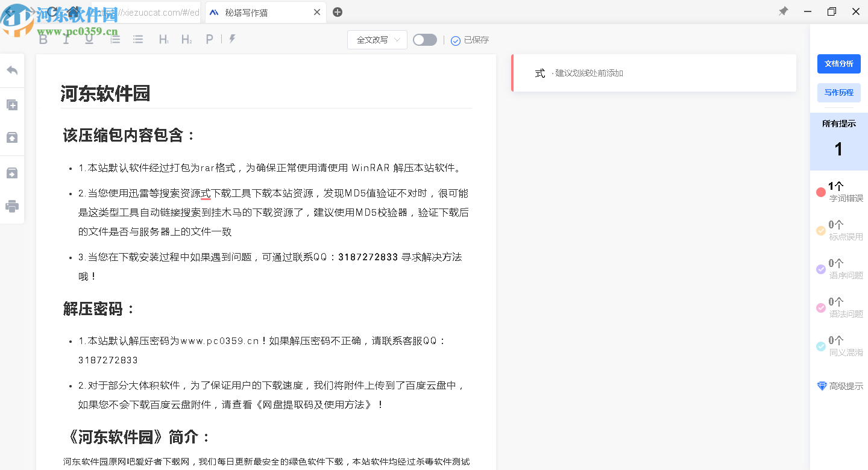Insert a numbered list
The width and height of the screenshot is (868, 470).
coord(115,39)
